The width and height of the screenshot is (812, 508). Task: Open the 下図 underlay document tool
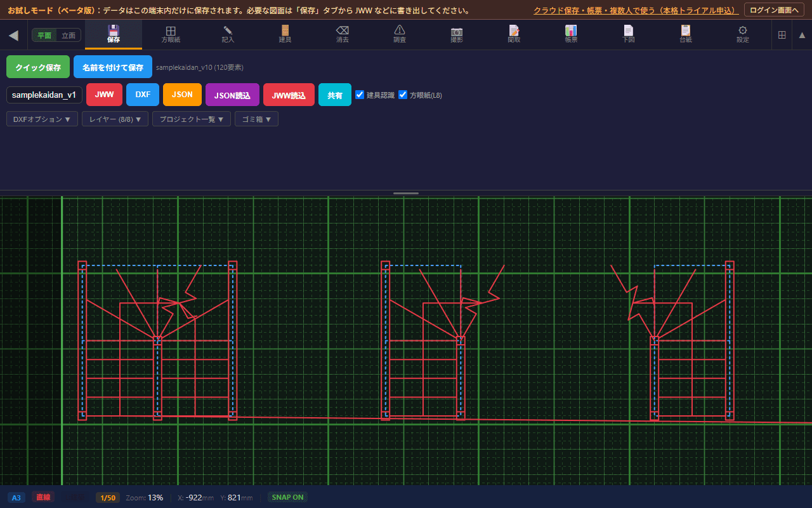pyautogui.click(x=628, y=34)
